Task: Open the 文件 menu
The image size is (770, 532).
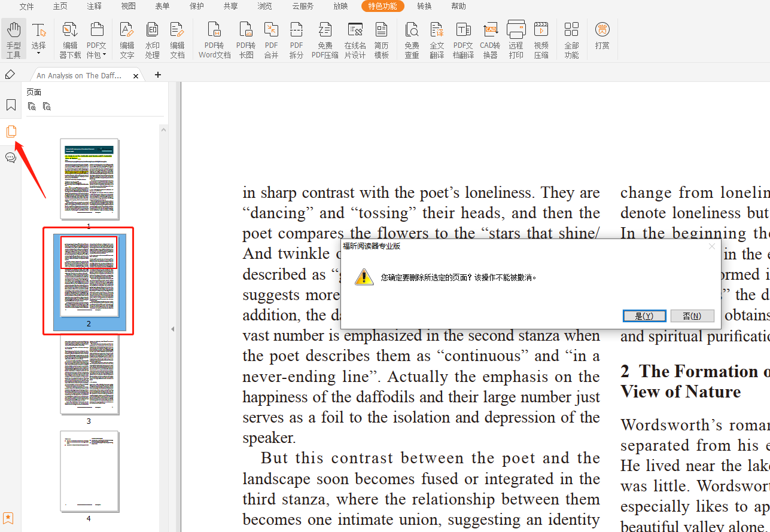Action: 27,6
